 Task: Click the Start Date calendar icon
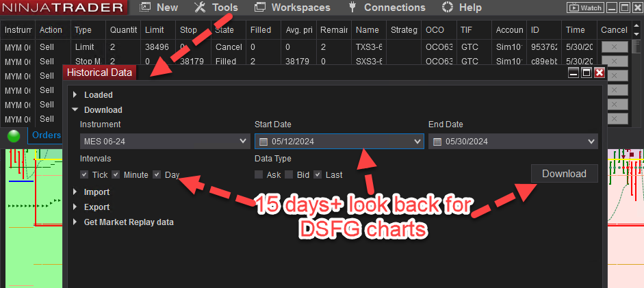(263, 142)
